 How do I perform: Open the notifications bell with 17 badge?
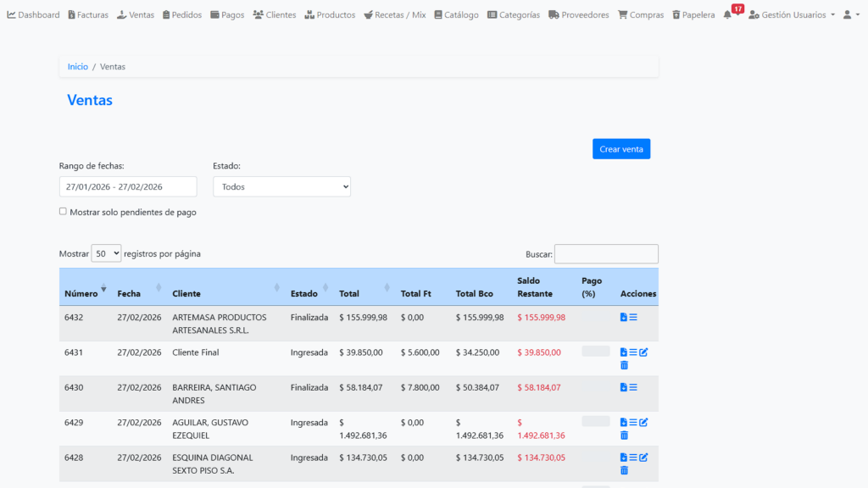tap(728, 15)
